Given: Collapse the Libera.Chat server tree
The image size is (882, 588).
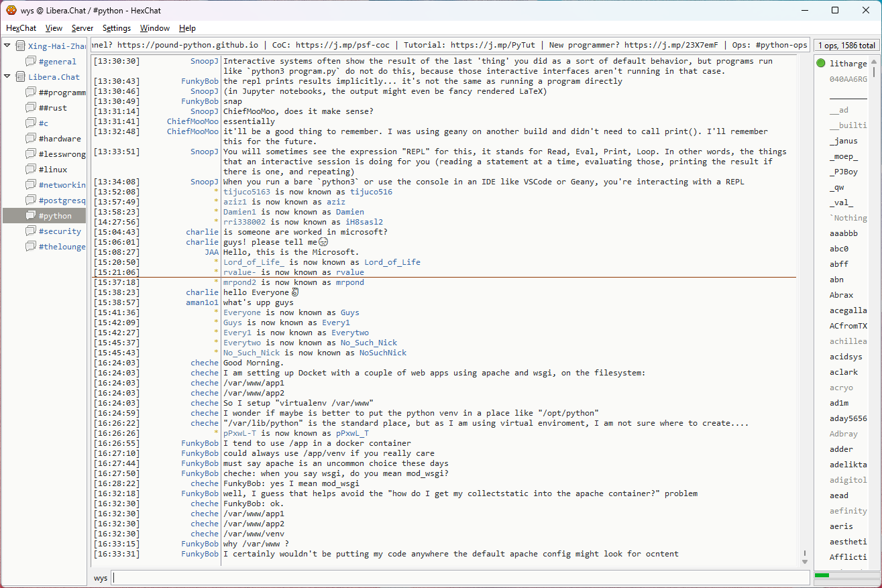Looking at the screenshot, I should 7,77.
